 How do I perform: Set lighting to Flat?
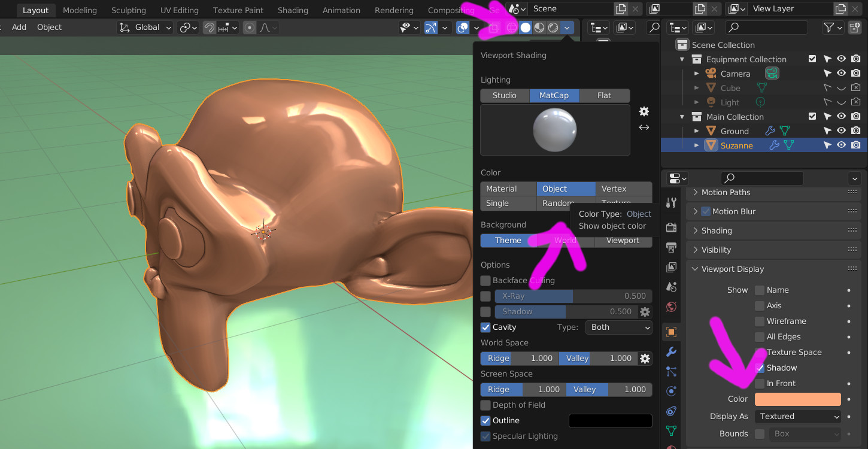(x=605, y=96)
